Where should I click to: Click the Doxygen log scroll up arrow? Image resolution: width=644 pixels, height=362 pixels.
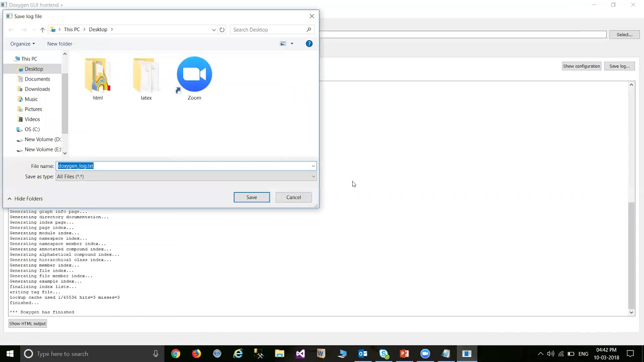(x=631, y=85)
